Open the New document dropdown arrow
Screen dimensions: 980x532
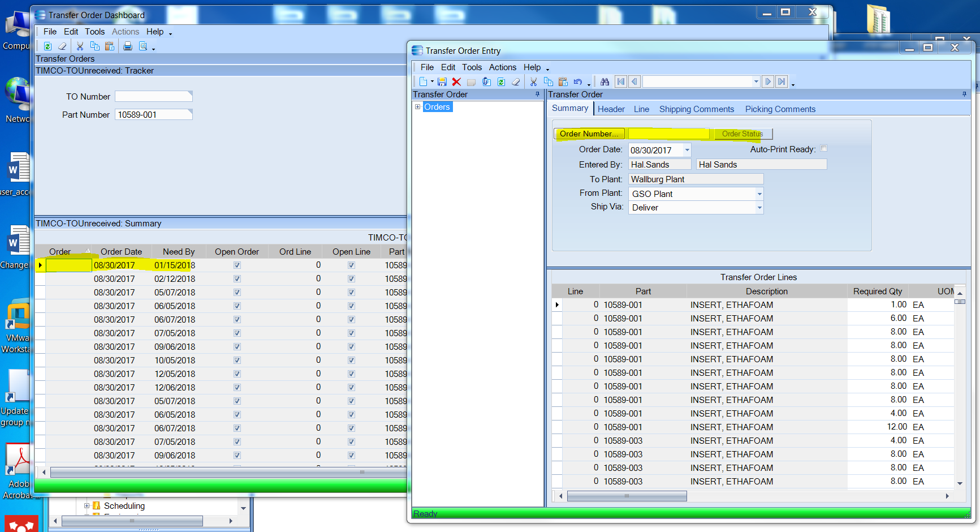pyautogui.click(x=432, y=82)
